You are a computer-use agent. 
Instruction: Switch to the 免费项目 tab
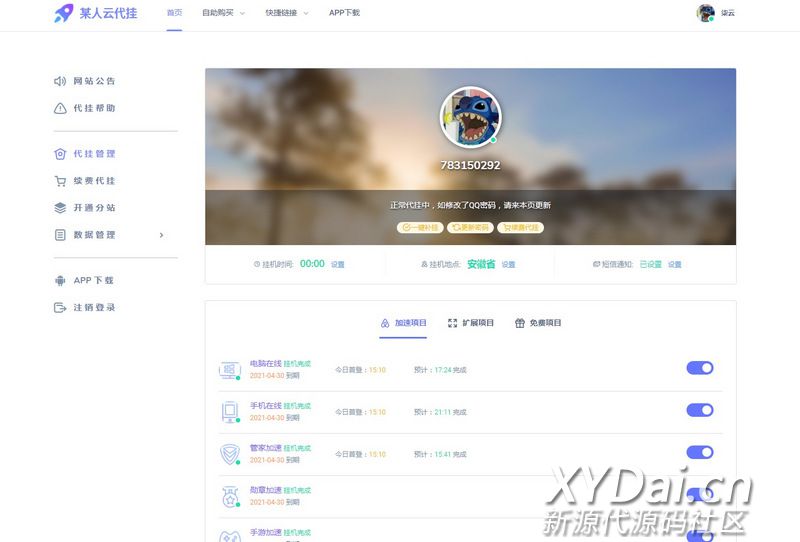pyautogui.click(x=538, y=323)
